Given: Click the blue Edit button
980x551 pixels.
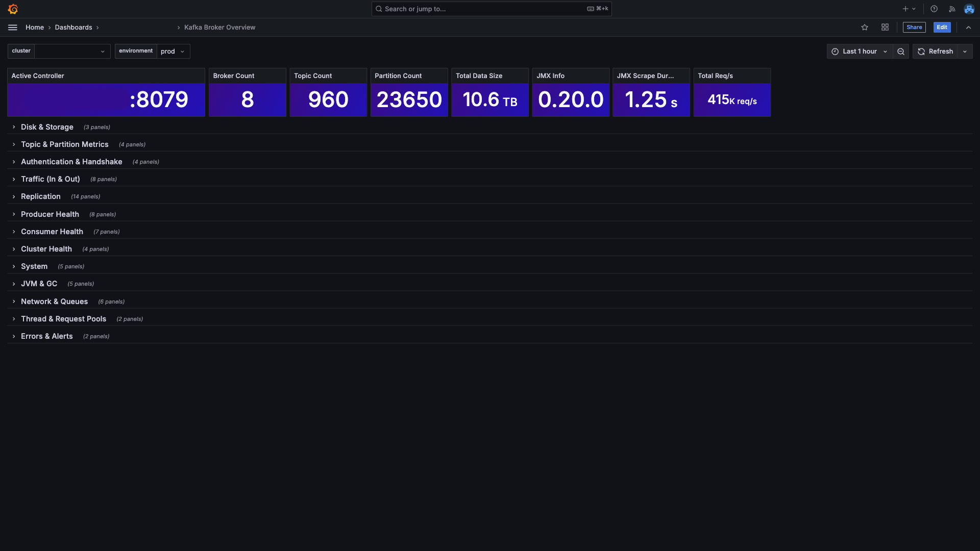Looking at the screenshot, I should click(x=942, y=28).
